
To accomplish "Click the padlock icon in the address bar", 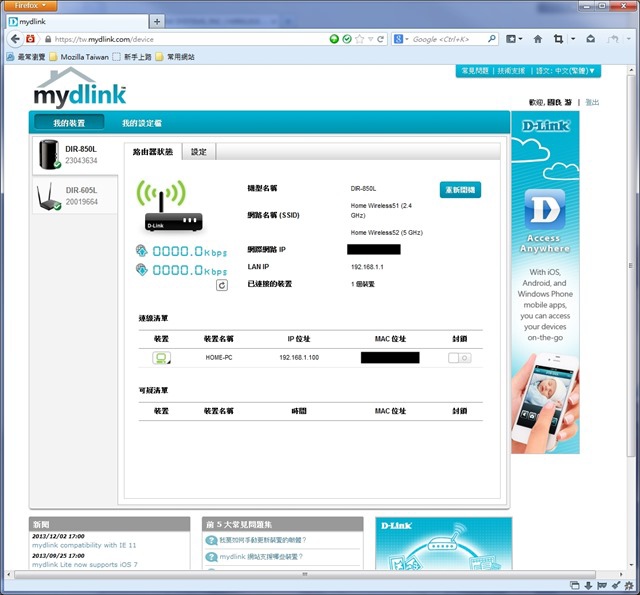I will [48, 39].
